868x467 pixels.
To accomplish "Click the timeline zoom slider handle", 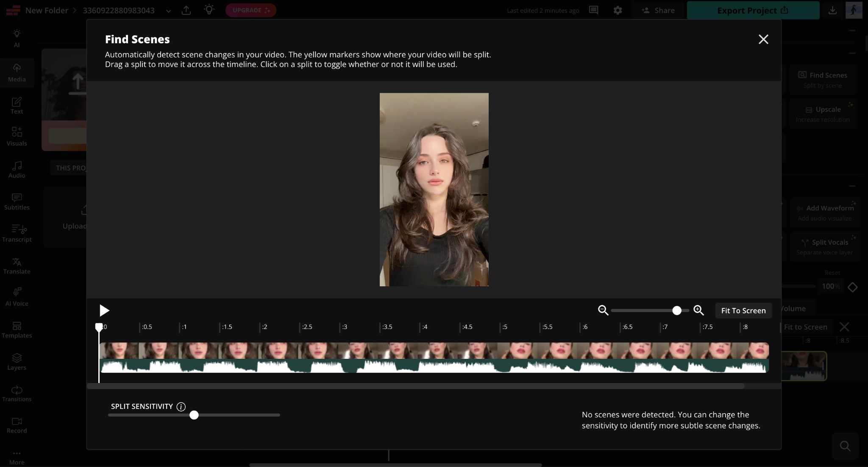I will pyautogui.click(x=677, y=310).
